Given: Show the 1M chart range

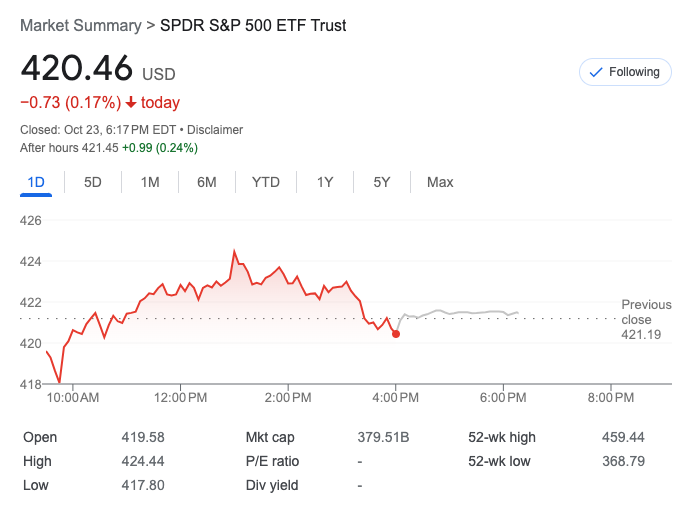Looking at the screenshot, I should tap(150, 182).
